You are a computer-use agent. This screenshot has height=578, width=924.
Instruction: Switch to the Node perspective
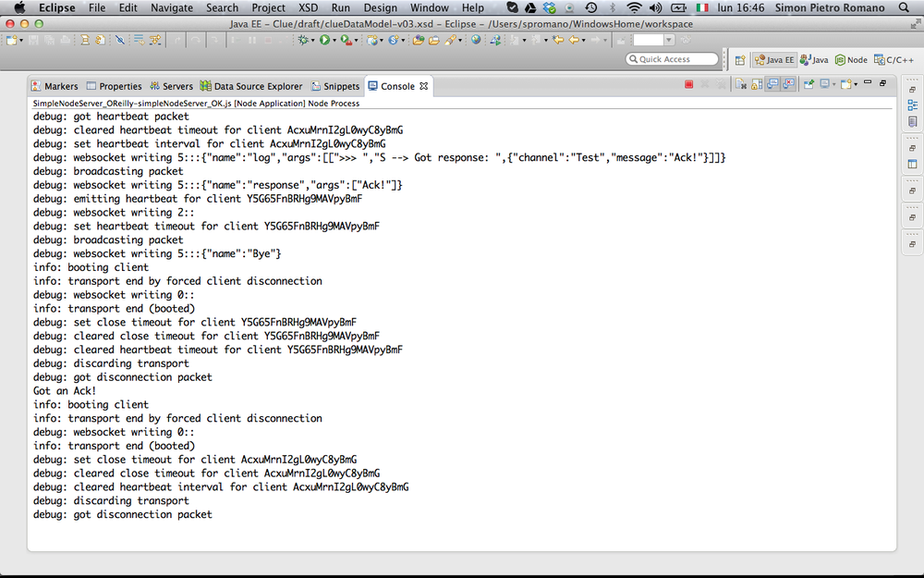point(851,60)
